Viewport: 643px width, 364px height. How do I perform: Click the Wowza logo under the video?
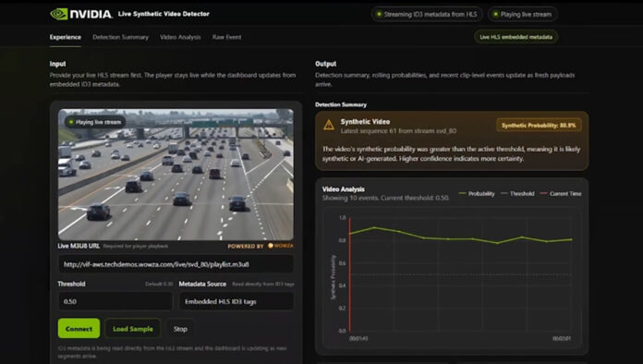(x=281, y=246)
